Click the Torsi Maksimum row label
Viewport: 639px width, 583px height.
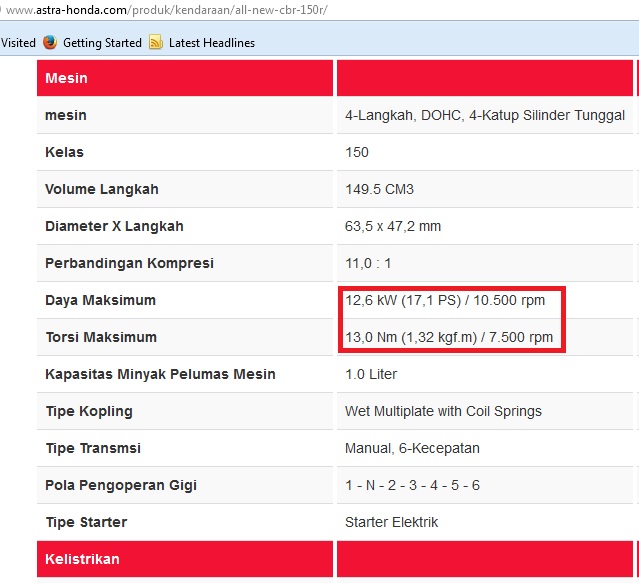101,337
